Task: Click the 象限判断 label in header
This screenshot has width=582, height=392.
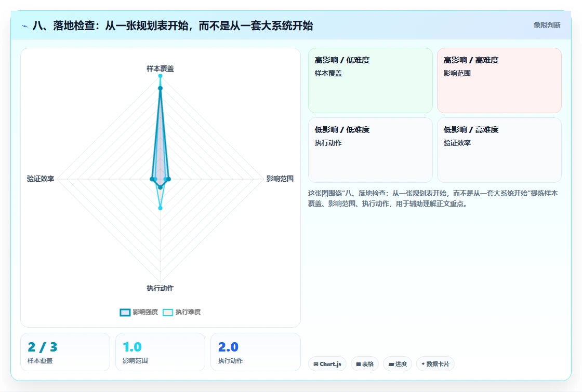Action: [547, 25]
